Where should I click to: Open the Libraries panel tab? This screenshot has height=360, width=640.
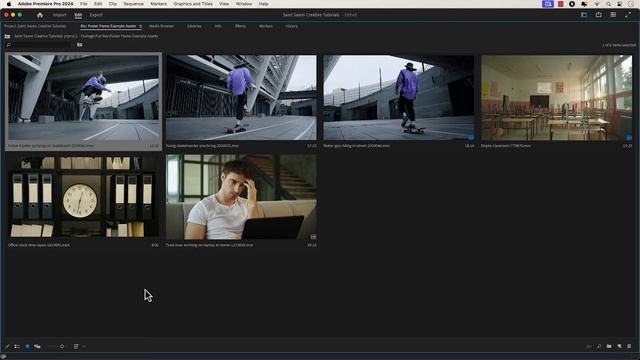click(x=194, y=26)
